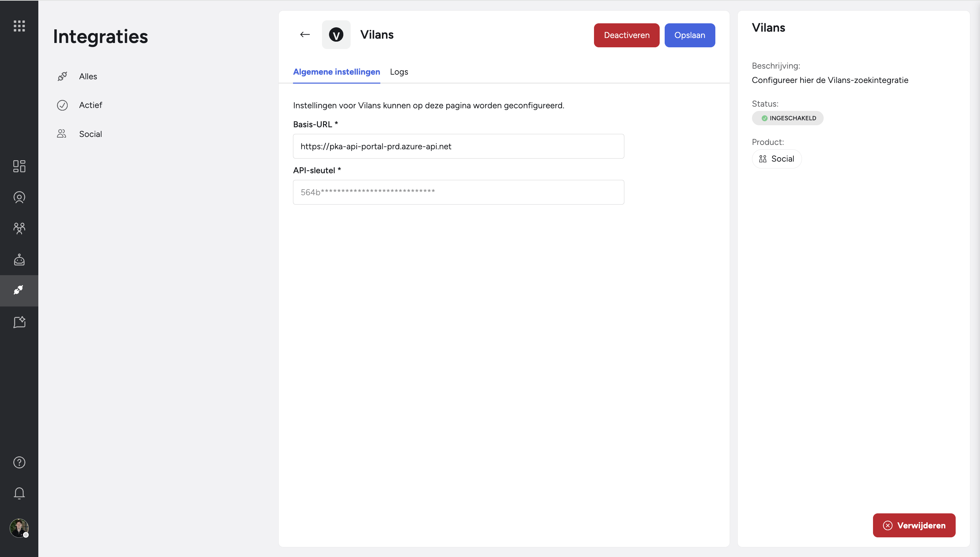980x557 pixels.
Task: Open the bot icon in sidebar
Action: pyautogui.click(x=19, y=260)
